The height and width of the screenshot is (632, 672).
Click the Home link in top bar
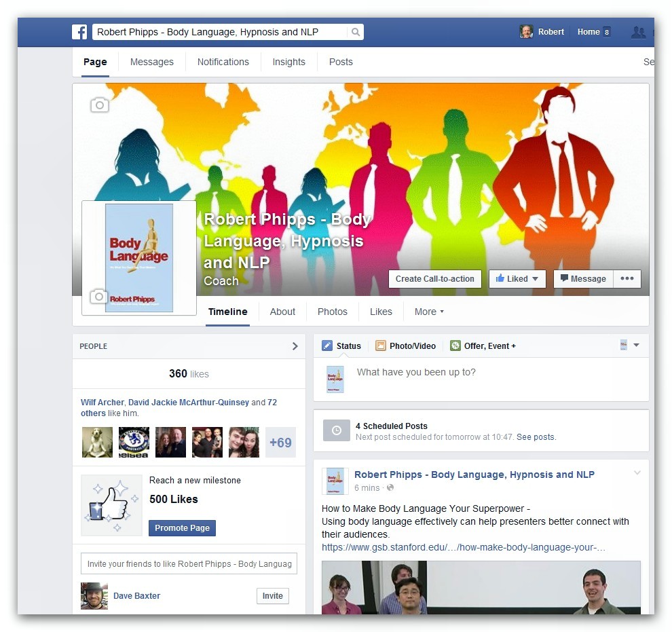pos(589,32)
